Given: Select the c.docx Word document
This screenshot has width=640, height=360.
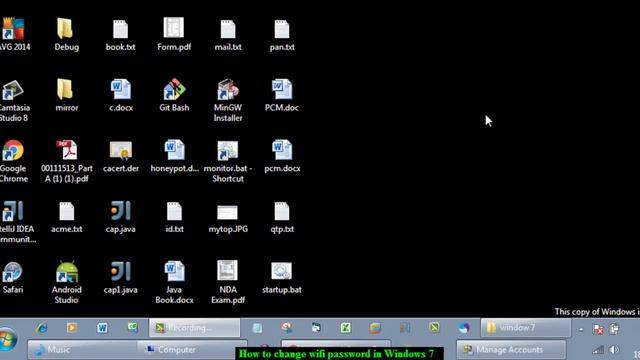Looking at the screenshot, I should (x=121, y=96).
